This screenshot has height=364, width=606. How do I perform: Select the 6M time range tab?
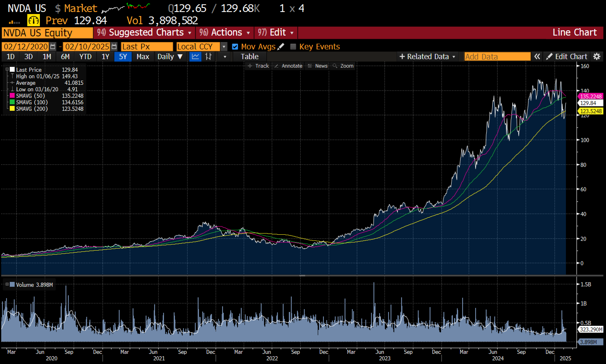pyautogui.click(x=65, y=57)
